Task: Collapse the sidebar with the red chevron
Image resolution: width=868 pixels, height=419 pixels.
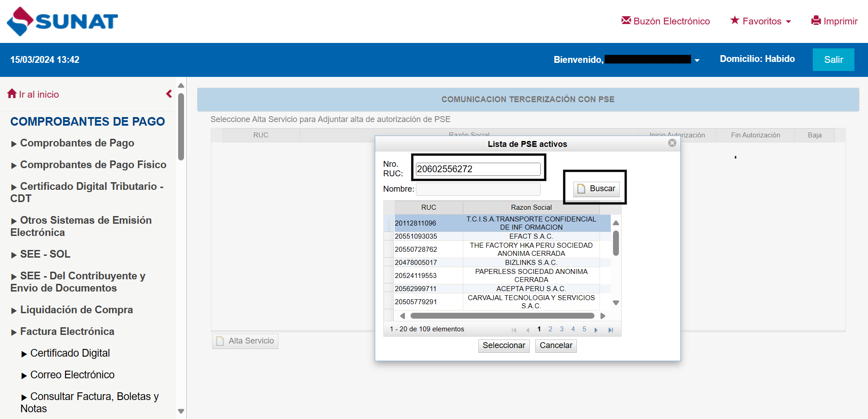Action: point(169,94)
